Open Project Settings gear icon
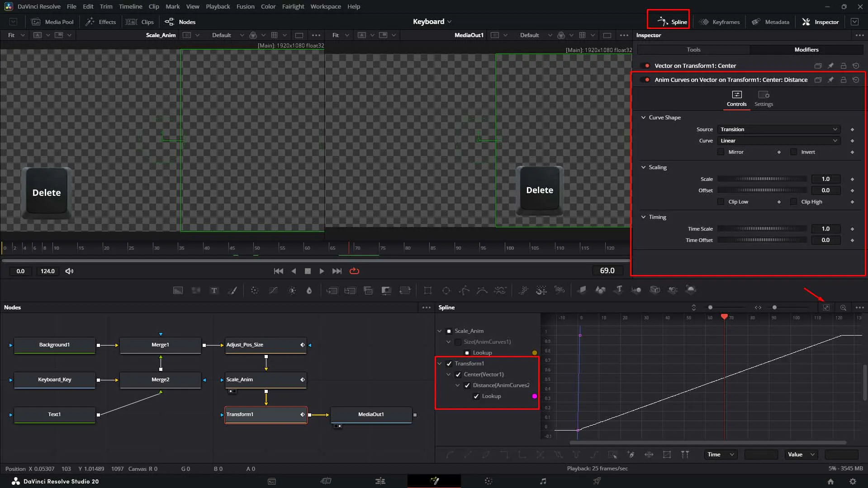 point(853,481)
